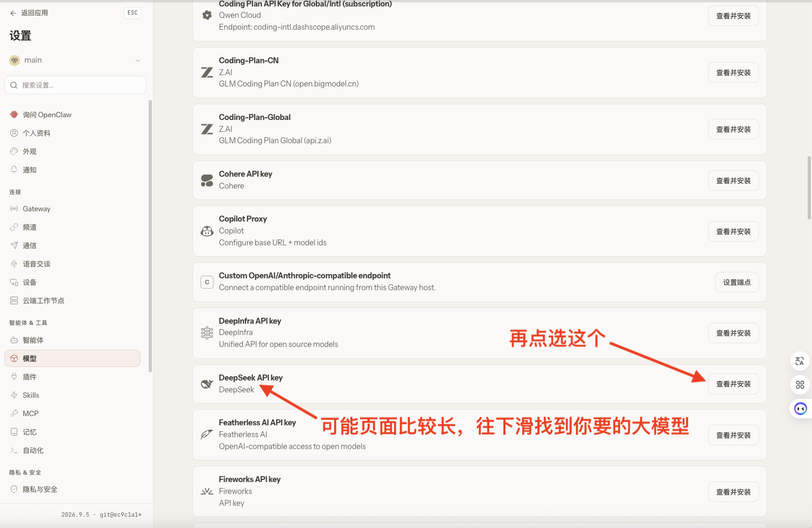This screenshot has width=812, height=528.
Task: Click the 设备 devices icon
Action: coord(14,282)
